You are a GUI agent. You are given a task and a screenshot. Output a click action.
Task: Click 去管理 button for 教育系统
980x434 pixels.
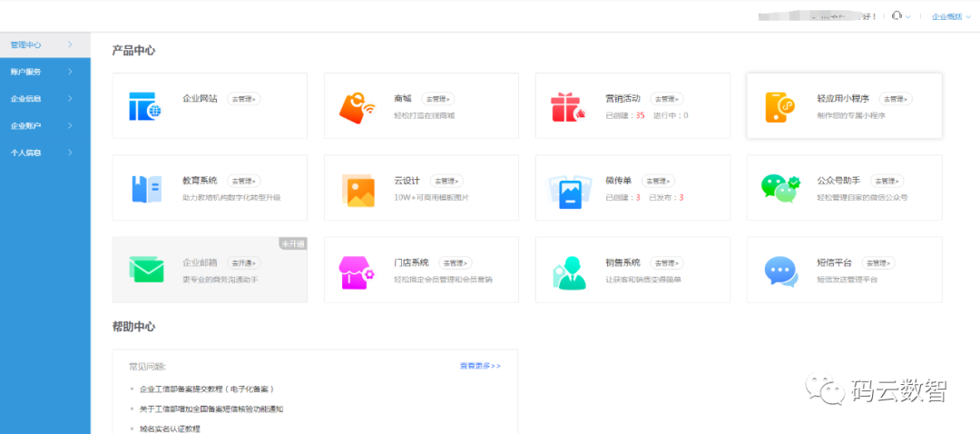tap(244, 181)
